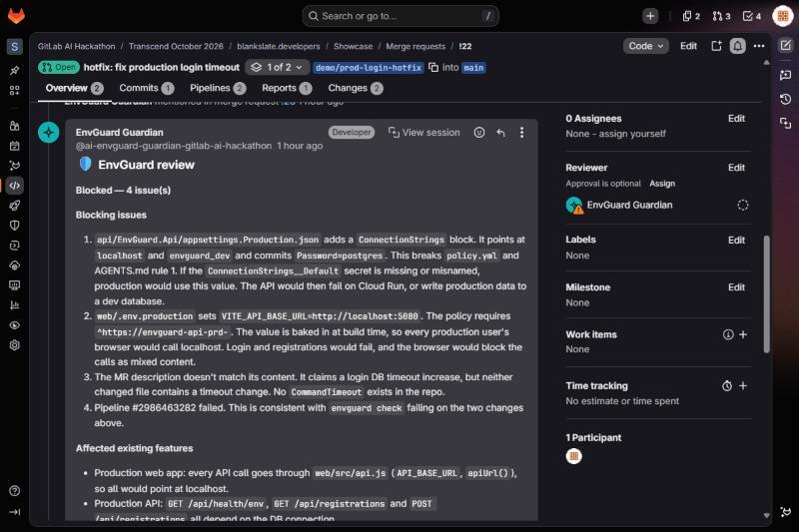
Task: Open the Monitor icon in sidebar
Action: coord(14,285)
